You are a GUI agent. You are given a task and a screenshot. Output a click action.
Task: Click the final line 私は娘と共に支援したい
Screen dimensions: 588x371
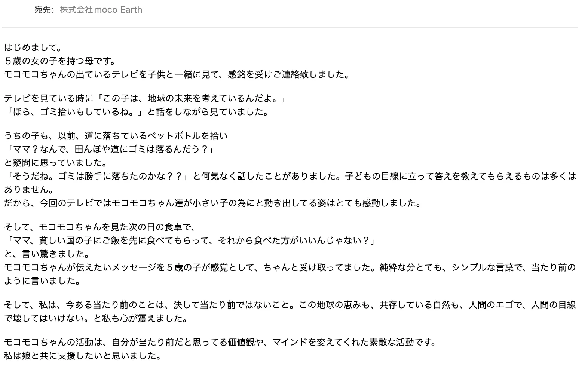(x=82, y=356)
